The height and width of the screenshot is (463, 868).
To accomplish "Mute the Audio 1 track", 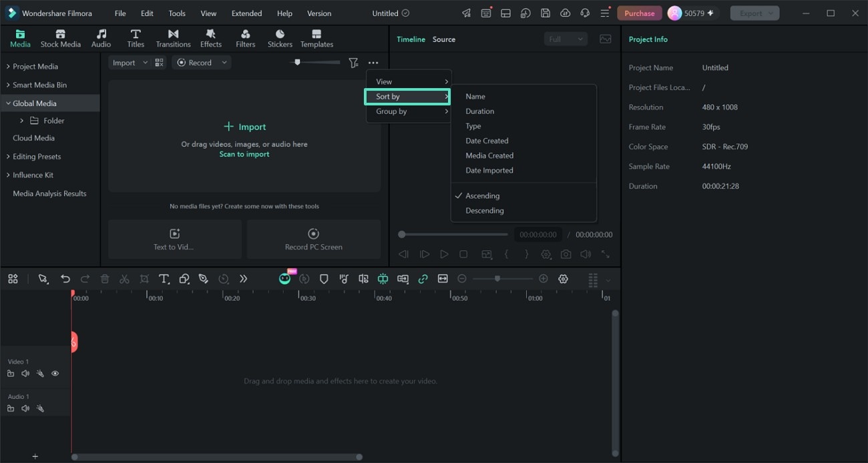I will click(25, 408).
